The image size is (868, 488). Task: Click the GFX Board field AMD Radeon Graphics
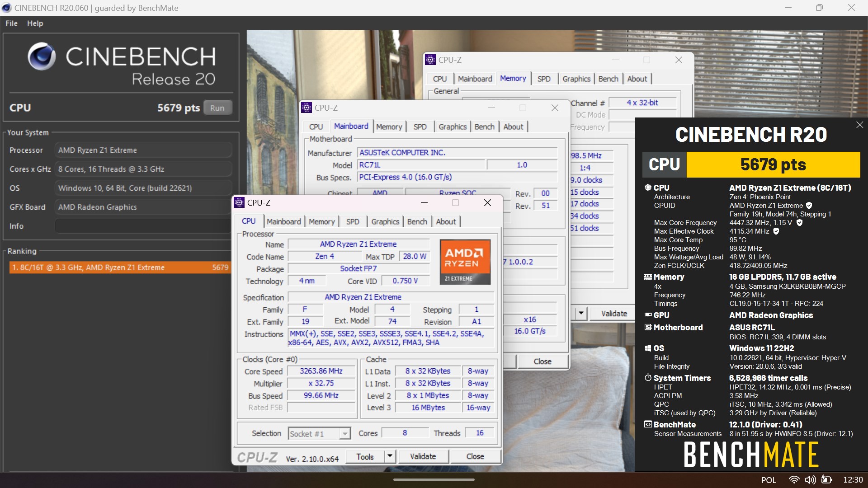pyautogui.click(x=143, y=207)
